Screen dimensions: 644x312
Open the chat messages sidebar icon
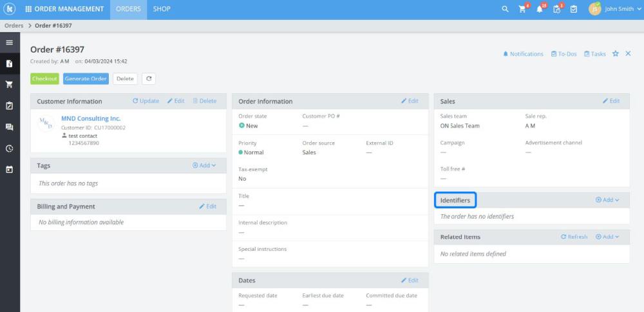point(10,127)
